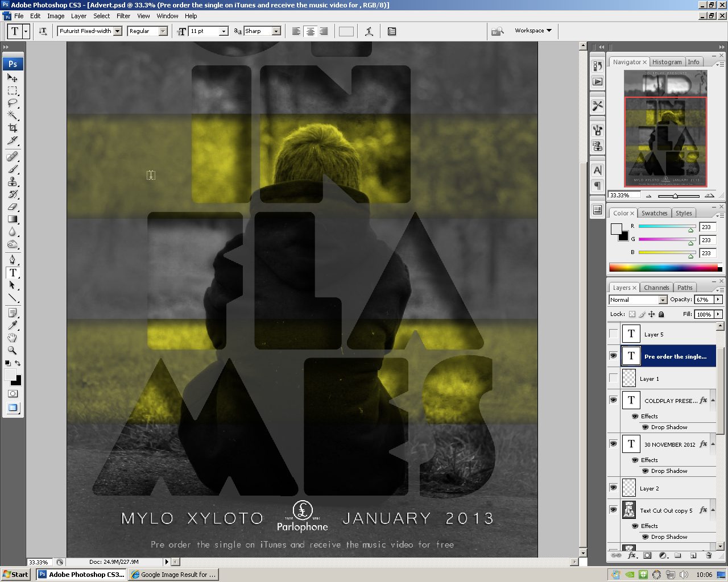Hide the 30 NOVEMBER 2012 layer
728x582 pixels.
click(x=613, y=444)
